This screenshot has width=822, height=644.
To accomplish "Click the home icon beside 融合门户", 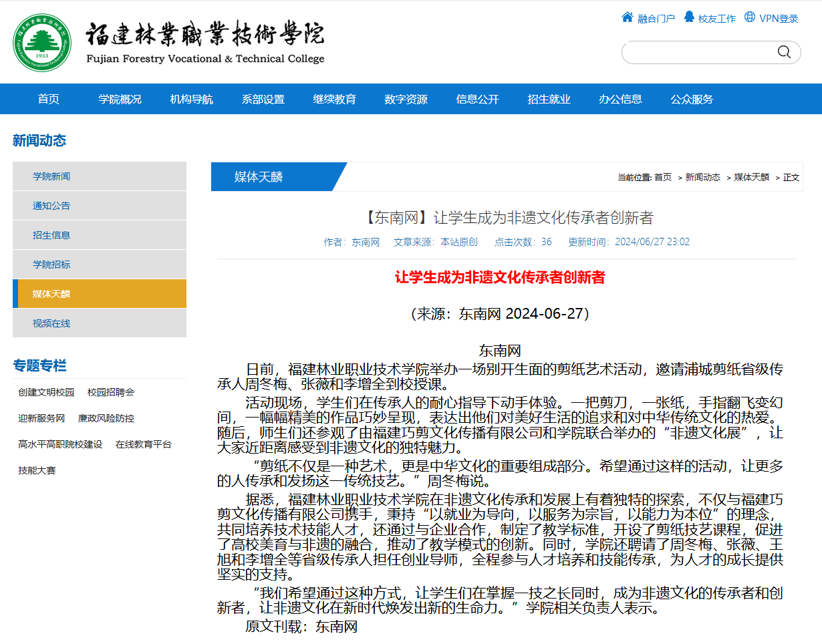I will click(x=627, y=17).
